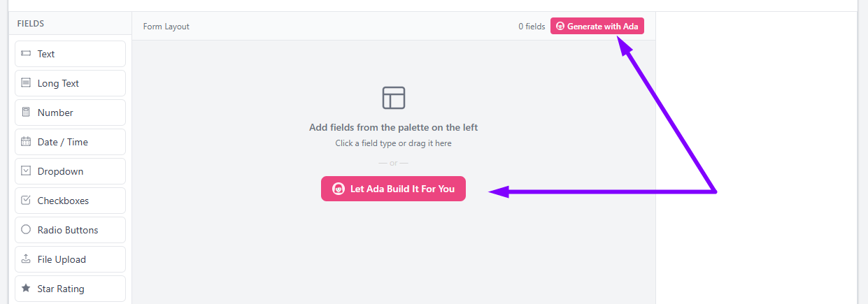This screenshot has width=868, height=304.
Task: Add a Long Text field
Action: tap(70, 83)
